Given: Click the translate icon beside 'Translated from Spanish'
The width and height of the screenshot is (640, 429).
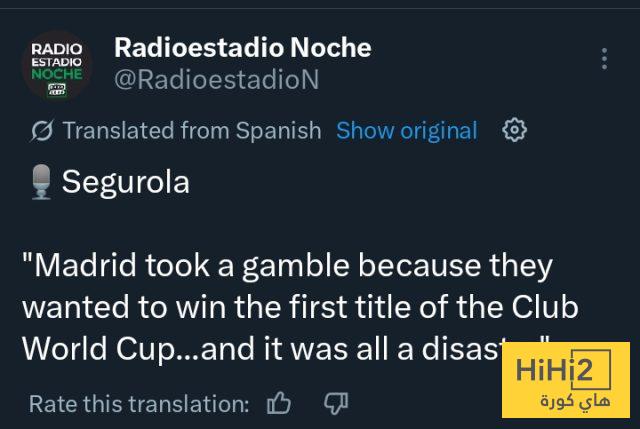Looking at the screenshot, I should point(42,131).
